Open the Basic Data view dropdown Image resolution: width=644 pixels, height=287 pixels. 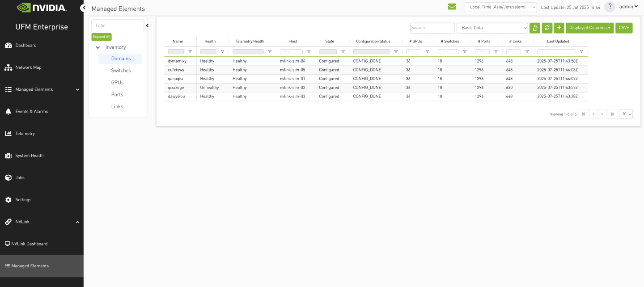pos(491,27)
